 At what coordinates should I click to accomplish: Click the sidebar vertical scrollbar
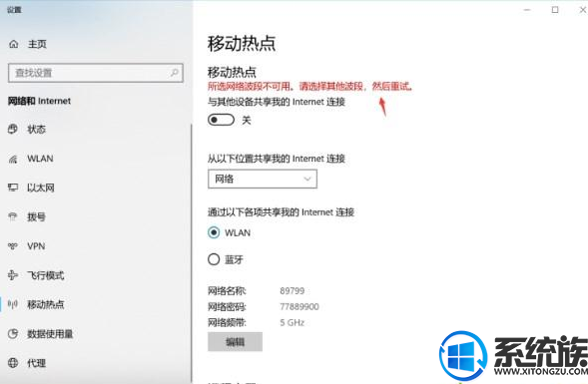192,253
